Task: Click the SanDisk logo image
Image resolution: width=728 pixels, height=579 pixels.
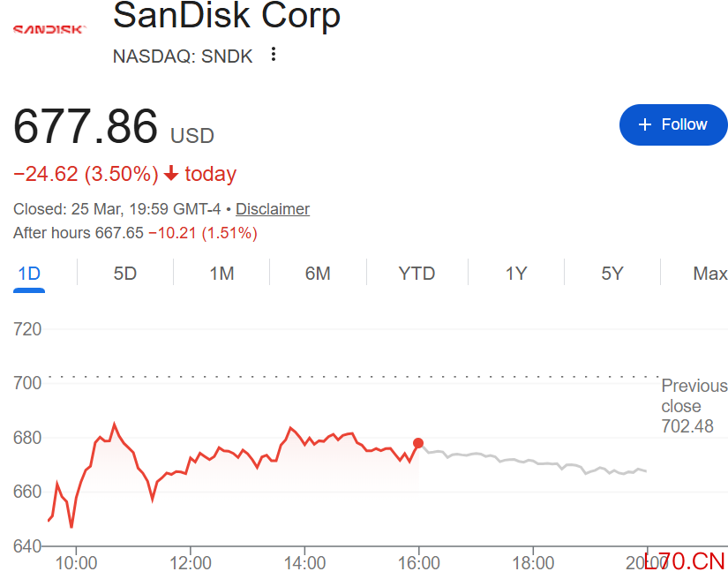Action: pyautogui.click(x=49, y=29)
